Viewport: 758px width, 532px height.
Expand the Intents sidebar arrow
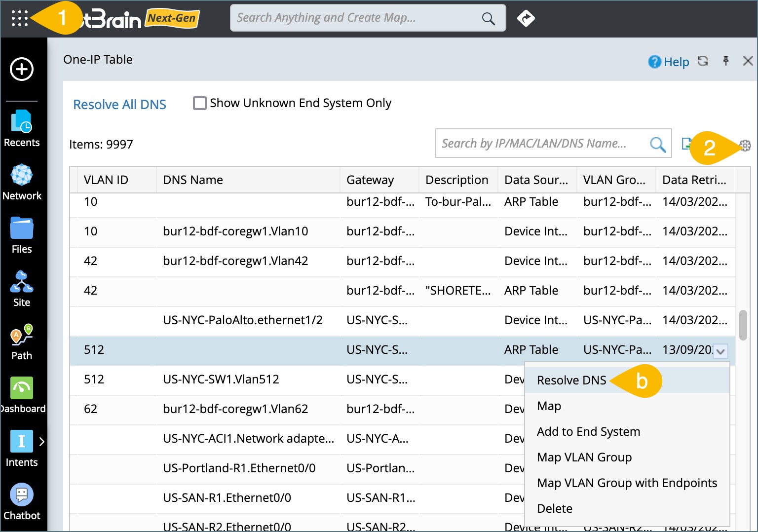click(42, 441)
